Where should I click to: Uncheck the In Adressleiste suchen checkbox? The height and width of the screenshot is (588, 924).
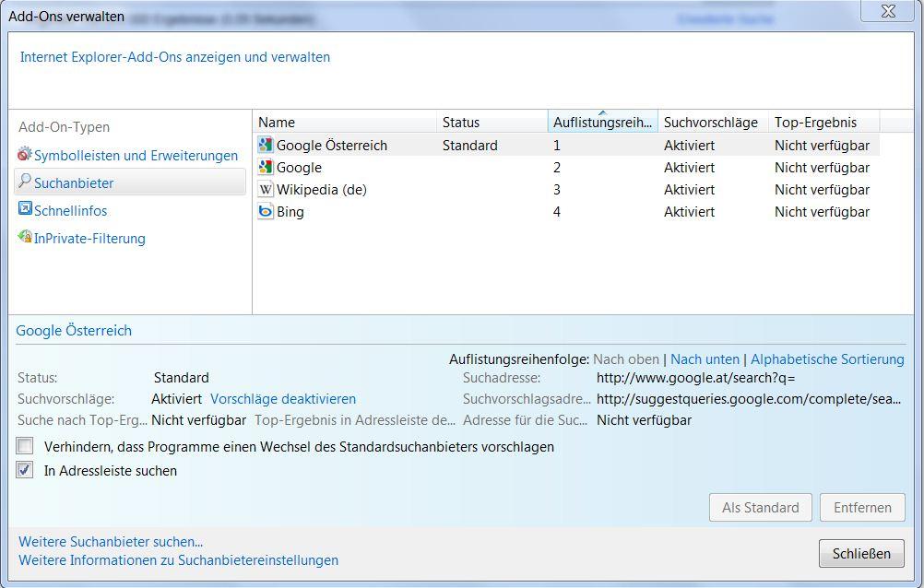(25, 470)
